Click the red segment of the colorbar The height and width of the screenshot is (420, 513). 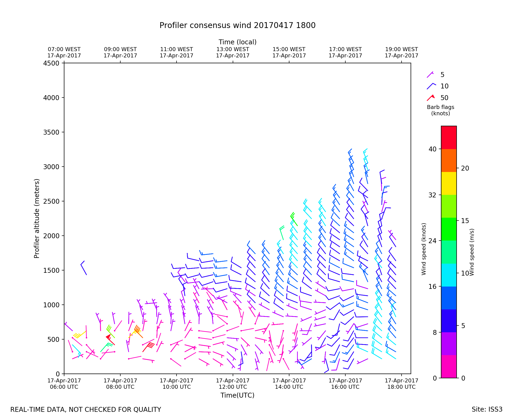coord(449,137)
